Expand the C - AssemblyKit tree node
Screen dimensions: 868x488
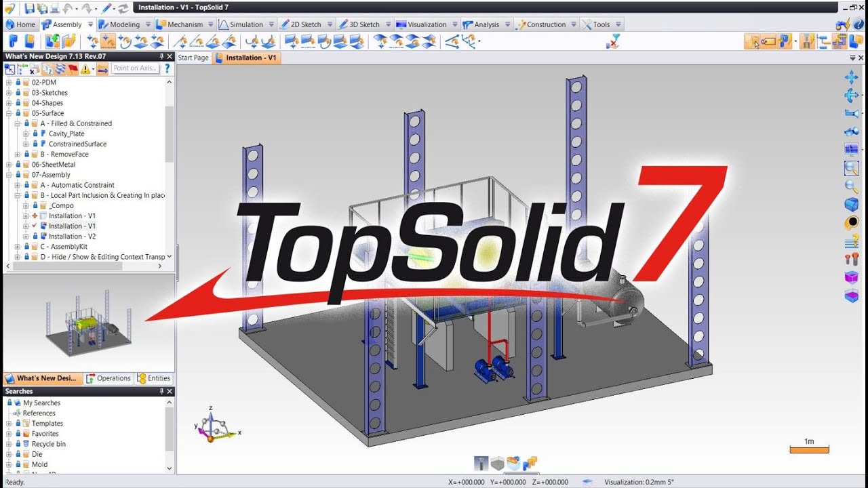click(18, 247)
